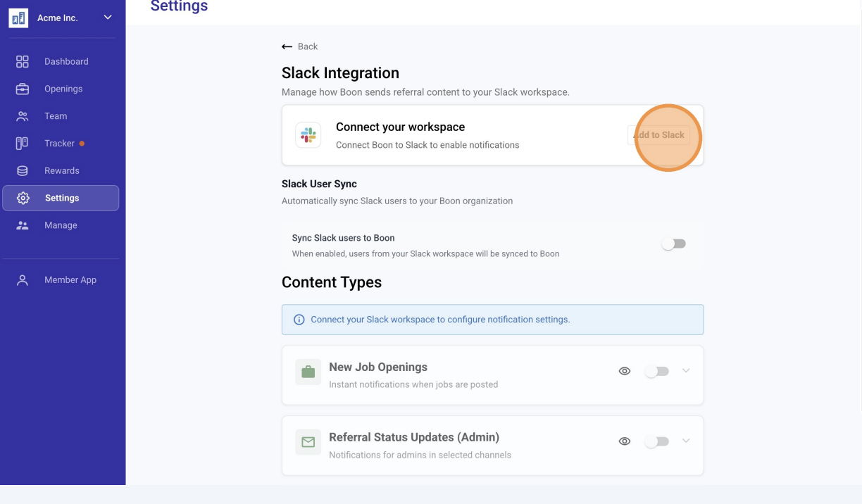Click the Settings gear icon

click(23, 199)
